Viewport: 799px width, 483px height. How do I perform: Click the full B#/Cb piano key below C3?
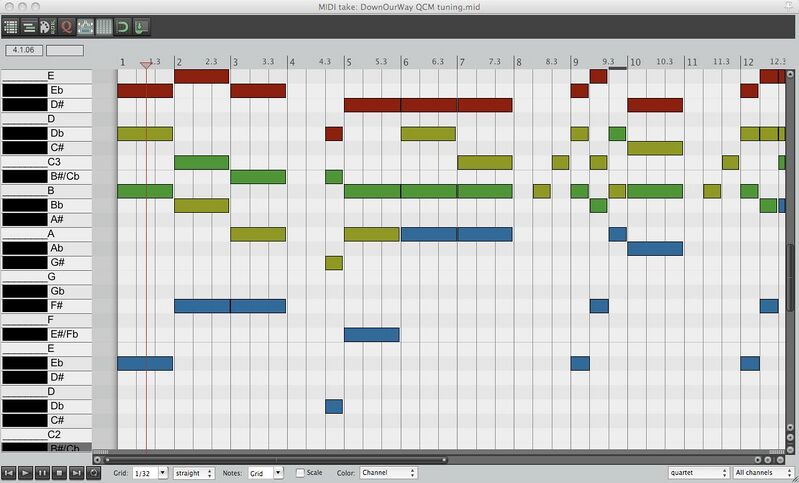click(x=46, y=176)
